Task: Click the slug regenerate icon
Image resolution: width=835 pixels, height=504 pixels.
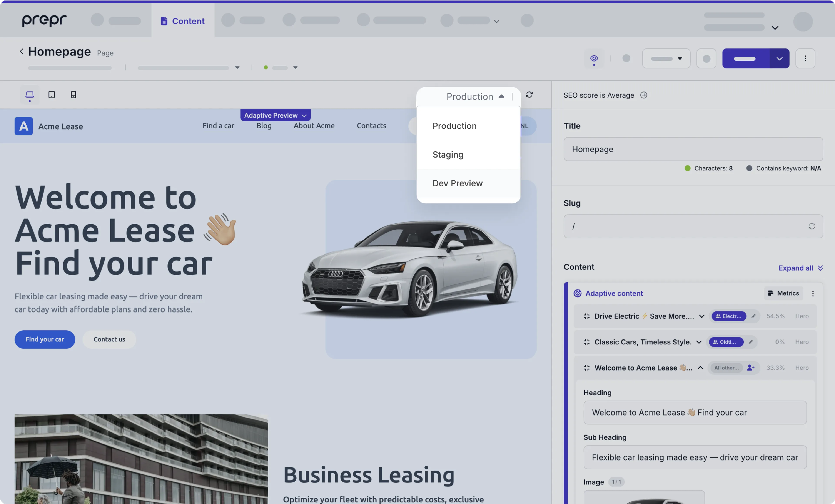Action: (x=812, y=226)
